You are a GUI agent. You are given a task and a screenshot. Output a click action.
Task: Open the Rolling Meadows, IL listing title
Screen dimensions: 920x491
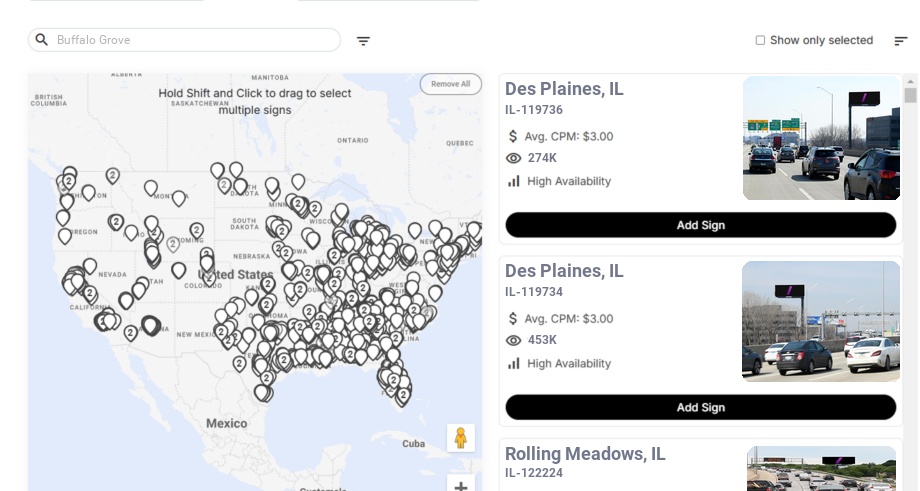coord(585,454)
